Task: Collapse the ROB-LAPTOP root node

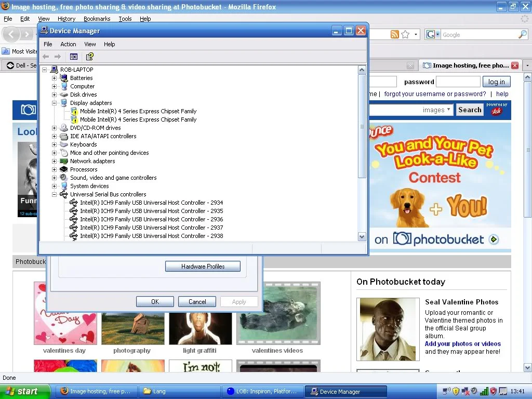Action: [45, 70]
